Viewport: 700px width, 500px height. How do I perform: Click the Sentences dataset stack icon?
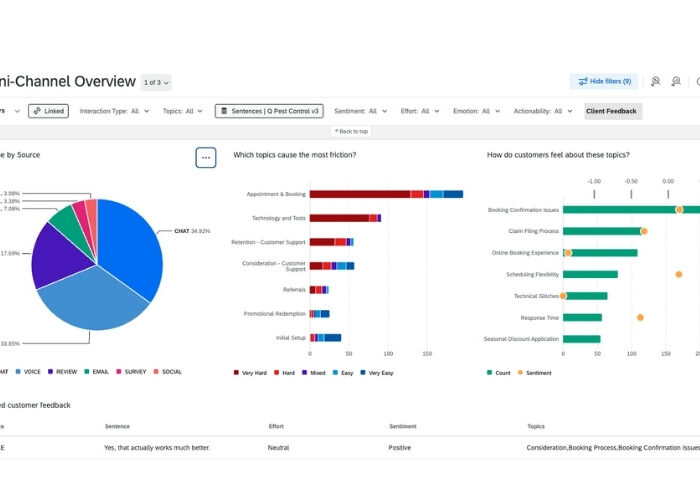click(x=225, y=111)
